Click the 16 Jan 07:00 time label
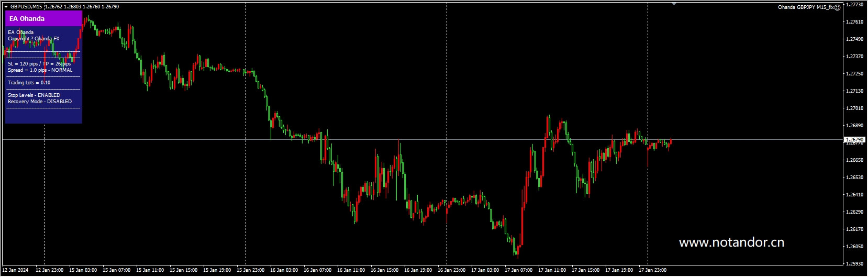The height and width of the screenshot is (277, 868). 318,270
